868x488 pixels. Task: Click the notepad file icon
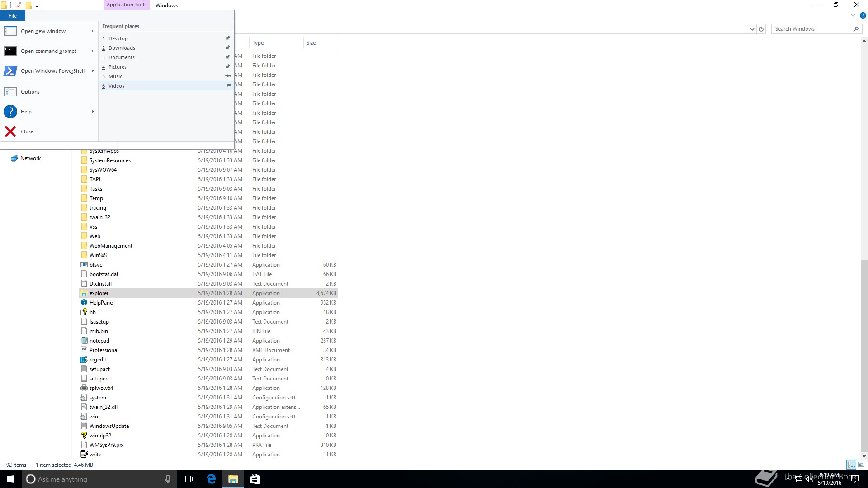click(84, 341)
